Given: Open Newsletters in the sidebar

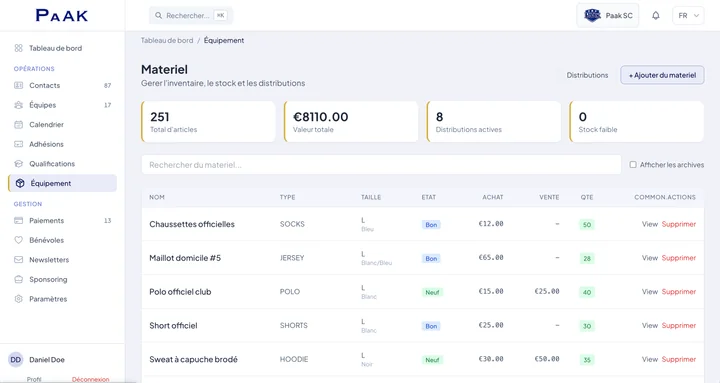Looking at the screenshot, I should (x=62, y=260).
